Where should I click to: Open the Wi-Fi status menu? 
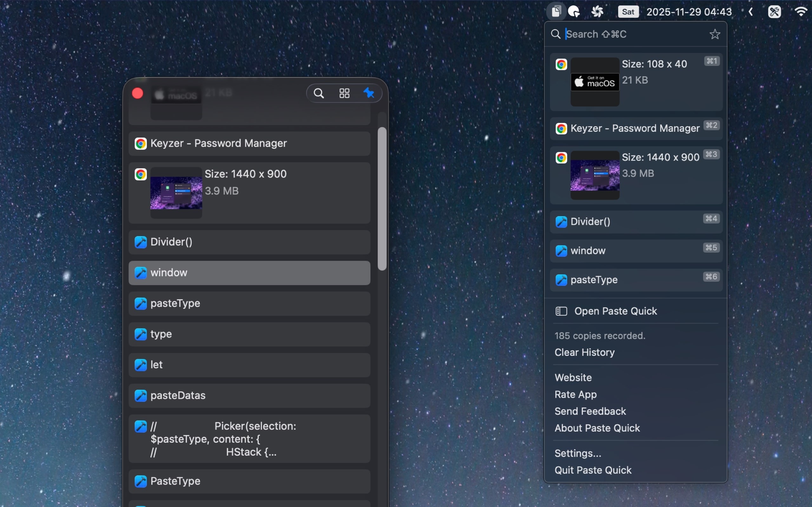pyautogui.click(x=801, y=12)
